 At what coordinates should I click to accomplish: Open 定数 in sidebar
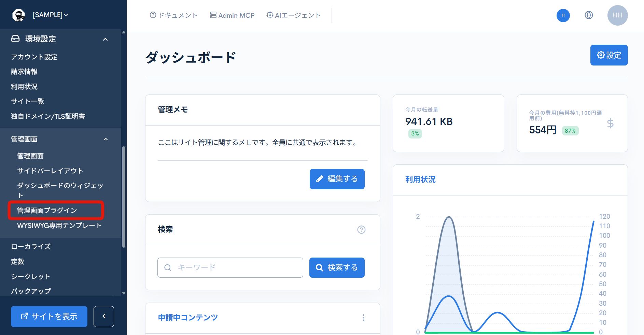[17, 262]
